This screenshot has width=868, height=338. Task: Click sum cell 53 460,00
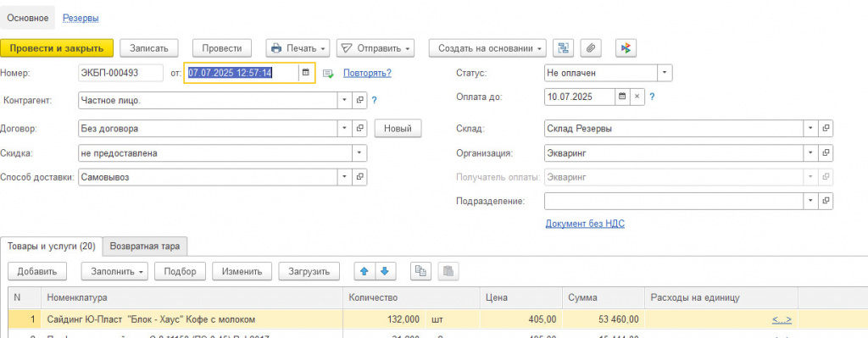[604, 319]
